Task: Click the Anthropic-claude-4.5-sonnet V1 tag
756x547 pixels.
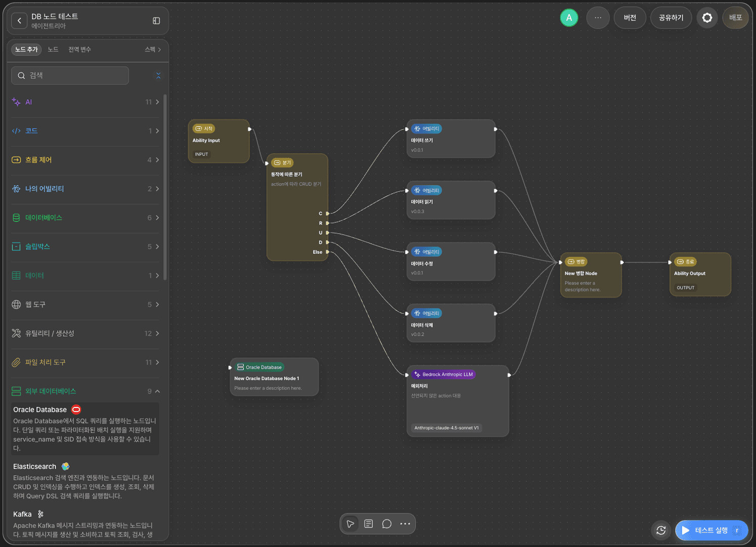Action: (x=447, y=428)
